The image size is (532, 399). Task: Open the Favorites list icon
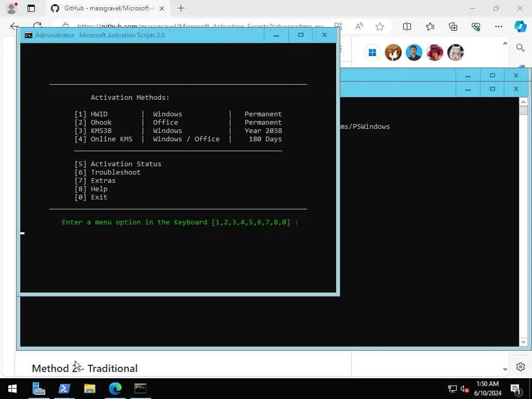(430, 26)
